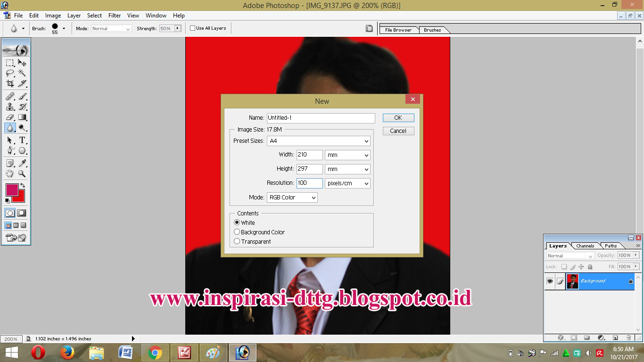Viewport: 644px width, 362px height.
Task: Open the Layer menu
Action: [x=74, y=16]
